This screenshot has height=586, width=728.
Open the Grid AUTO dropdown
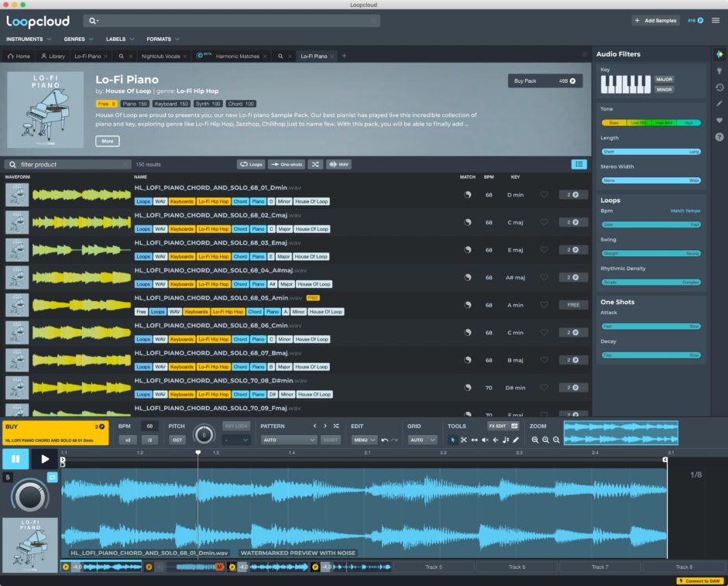pos(422,440)
